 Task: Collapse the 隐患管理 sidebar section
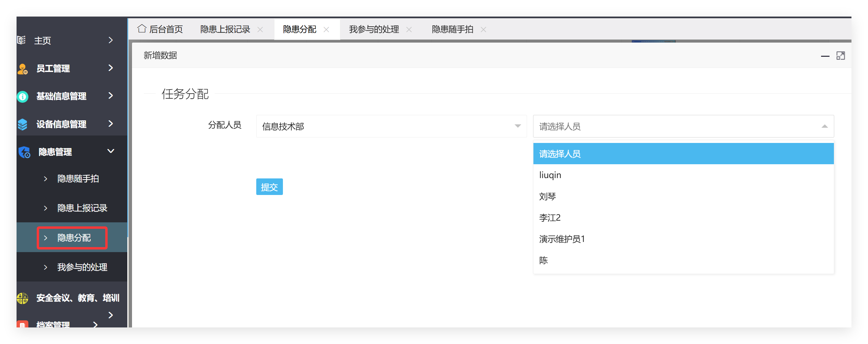pyautogui.click(x=111, y=152)
